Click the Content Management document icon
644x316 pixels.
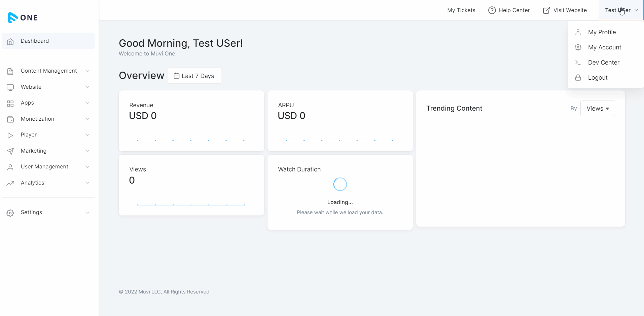coord(10,71)
